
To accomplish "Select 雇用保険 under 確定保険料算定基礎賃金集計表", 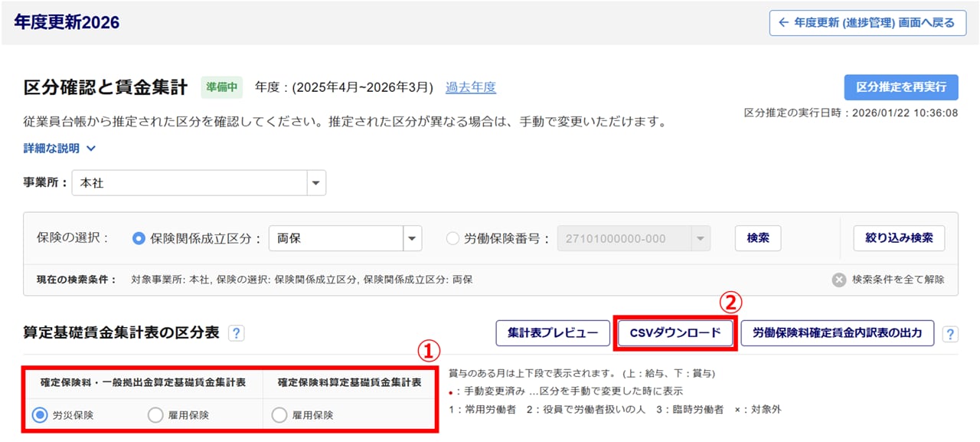I will tap(279, 415).
